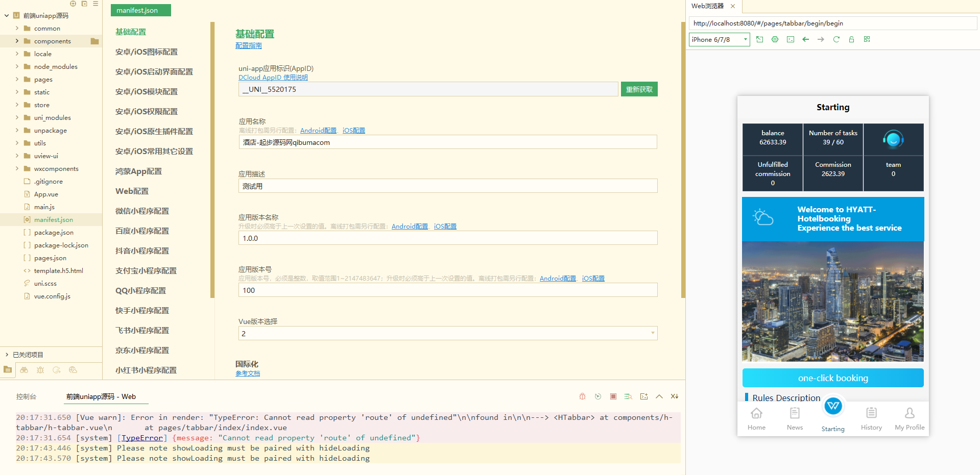
Task: Toggle the browser lock icon
Action: [x=851, y=39]
